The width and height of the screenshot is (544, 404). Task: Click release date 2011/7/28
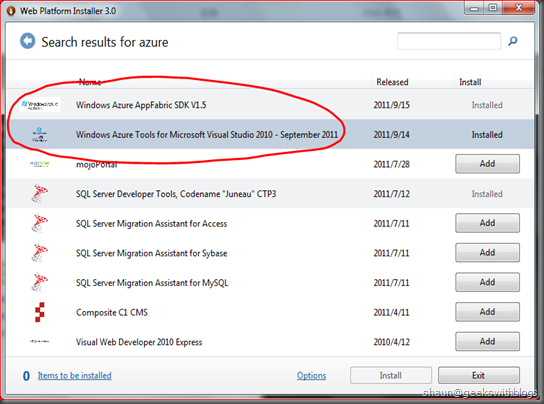[x=391, y=164]
